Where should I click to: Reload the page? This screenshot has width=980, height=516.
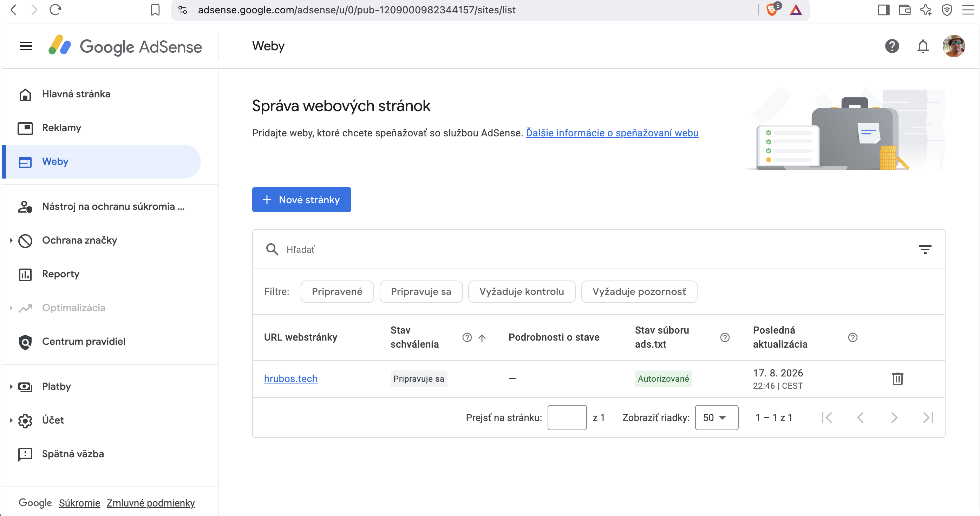[x=55, y=10]
